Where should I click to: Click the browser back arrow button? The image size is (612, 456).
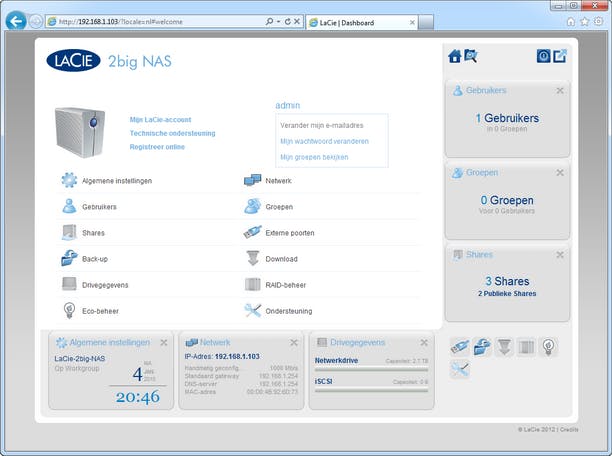pos(16,21)
